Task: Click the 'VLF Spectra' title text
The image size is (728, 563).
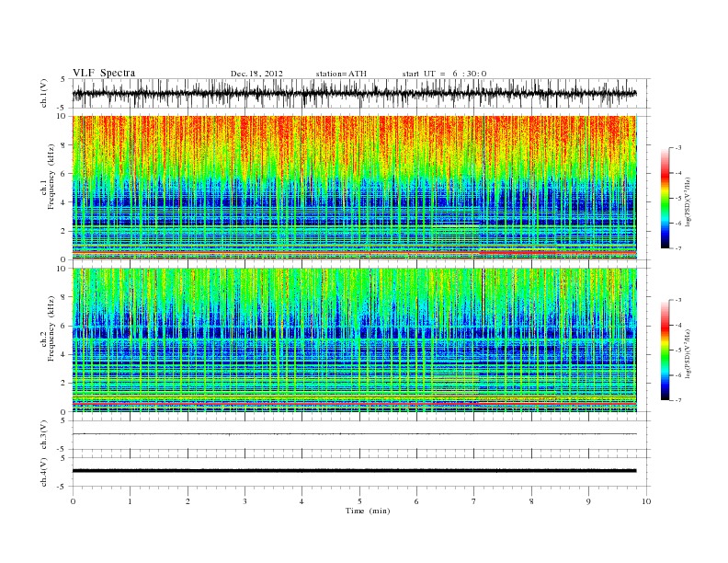Action: [x=104, y=73]
